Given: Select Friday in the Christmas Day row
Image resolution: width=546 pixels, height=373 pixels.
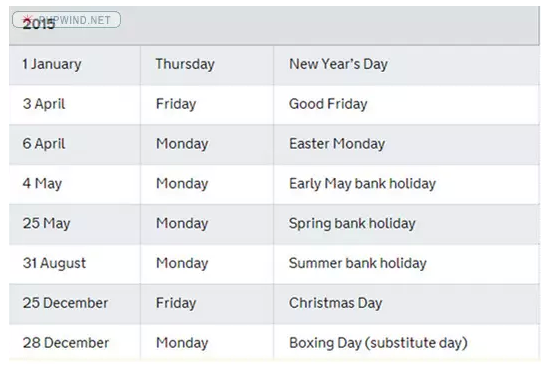Looking at the screenshot, I should 176,303.
